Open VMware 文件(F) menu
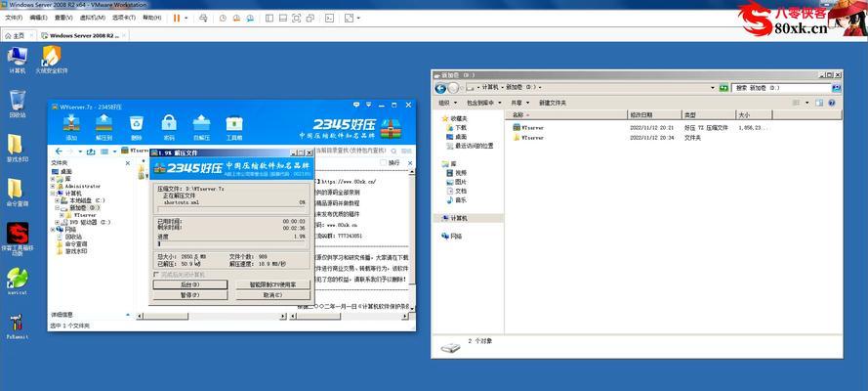 tap(14, 18)
